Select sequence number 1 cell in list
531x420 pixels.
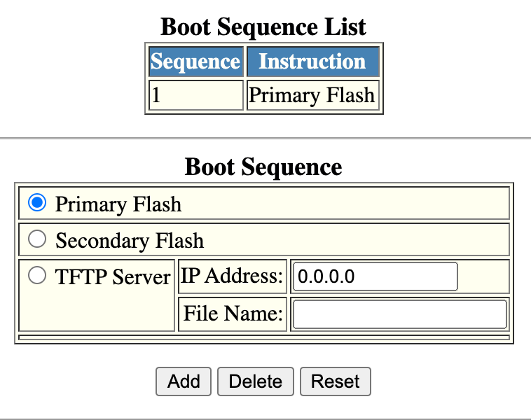pyautogui.click(x=195, y=95)
